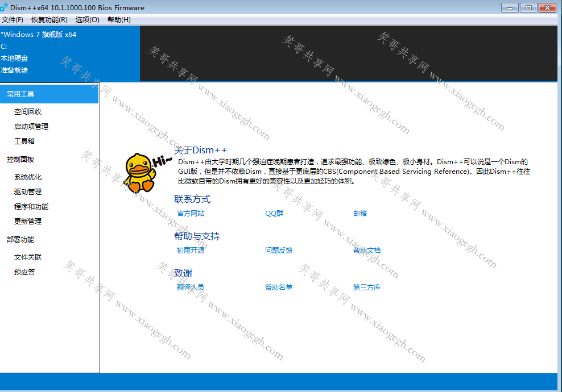Select the Windows 7 旗舰版 x64 image tile
This screenshot has height=392, width=562.
pyautogui.click(x=70, y=53)
